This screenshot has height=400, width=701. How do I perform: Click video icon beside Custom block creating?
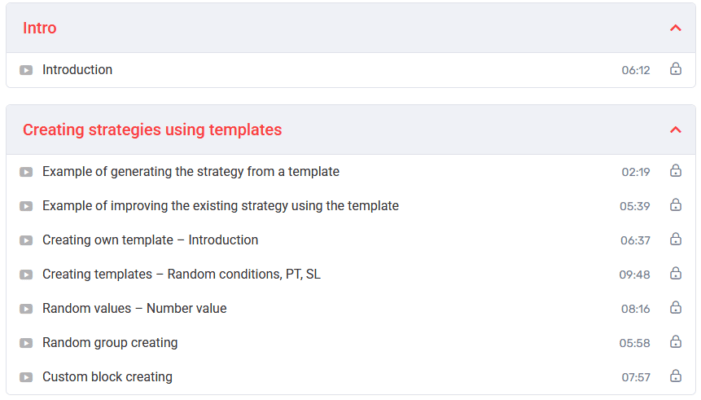[x=26, y=377]
